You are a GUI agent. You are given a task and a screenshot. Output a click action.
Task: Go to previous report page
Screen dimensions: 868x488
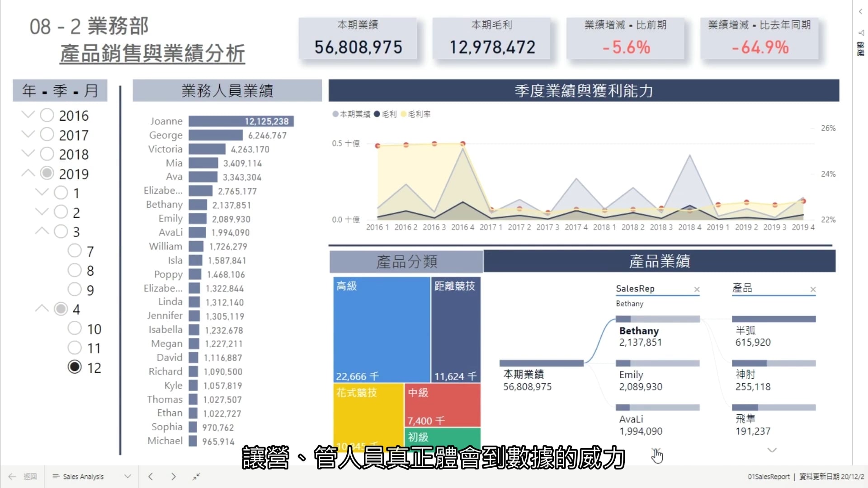151,476
